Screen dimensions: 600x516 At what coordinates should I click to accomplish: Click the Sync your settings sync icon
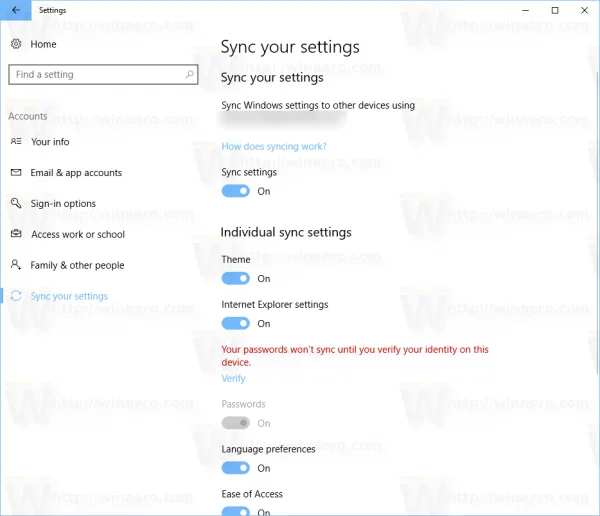16,296
